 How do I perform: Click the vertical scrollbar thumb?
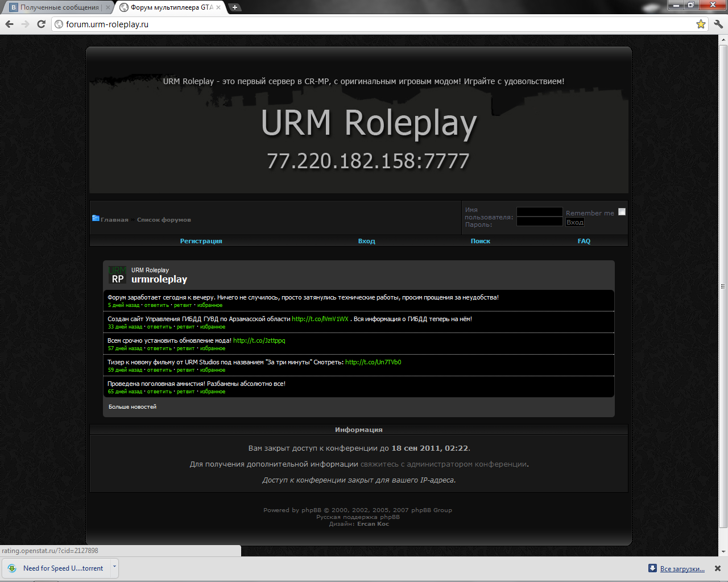coord(723,286)
